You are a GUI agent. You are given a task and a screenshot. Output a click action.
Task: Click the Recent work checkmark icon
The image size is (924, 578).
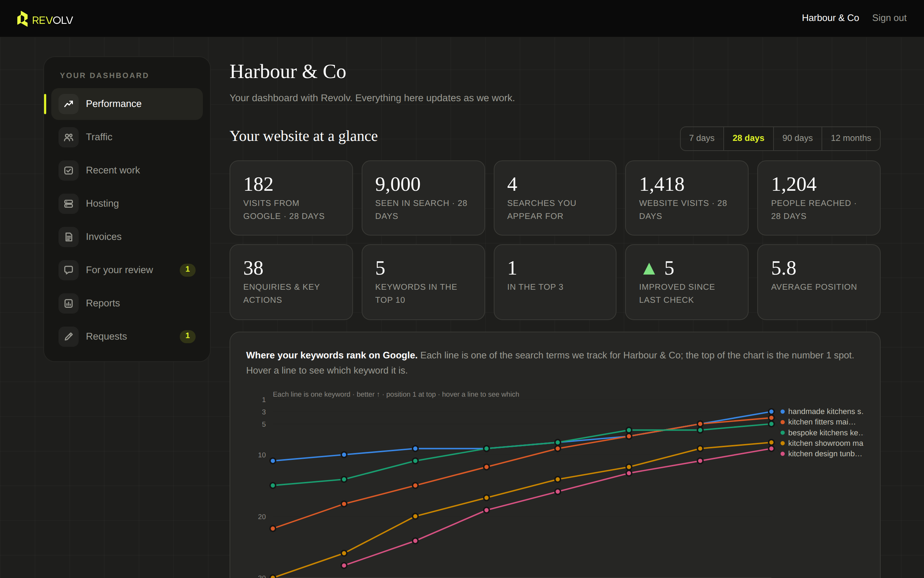pyautogui.click(x=69, y=171)
